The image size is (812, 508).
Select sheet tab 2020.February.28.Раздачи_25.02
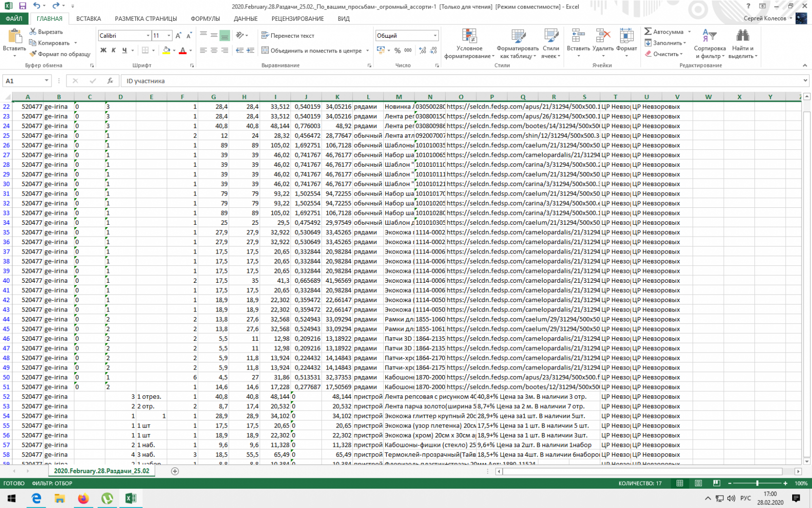tap(102, 471)
